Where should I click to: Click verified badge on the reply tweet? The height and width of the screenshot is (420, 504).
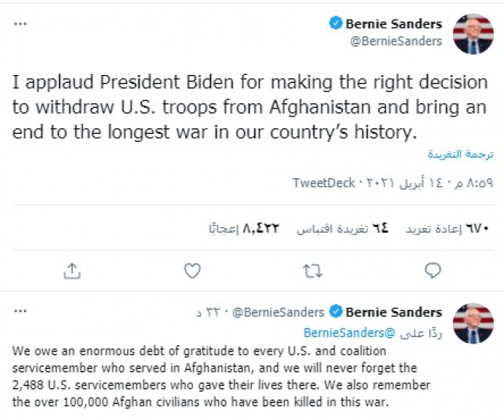336,312
